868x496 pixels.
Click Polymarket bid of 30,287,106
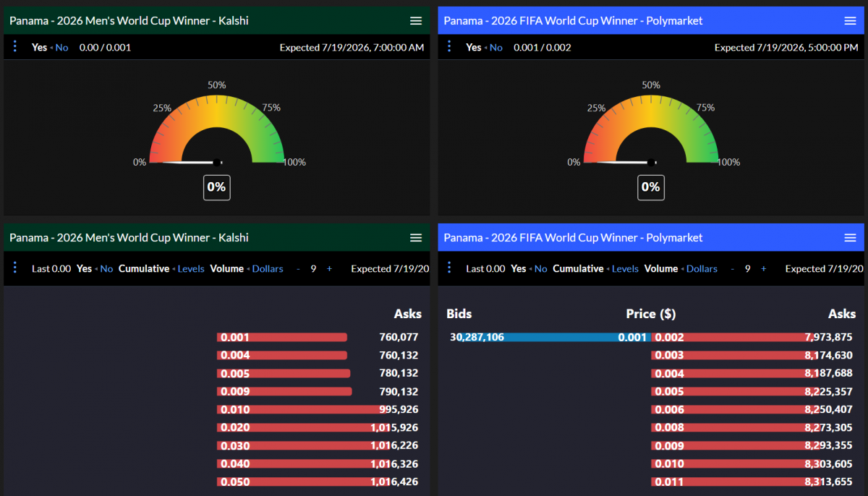[x=477, y=337]
